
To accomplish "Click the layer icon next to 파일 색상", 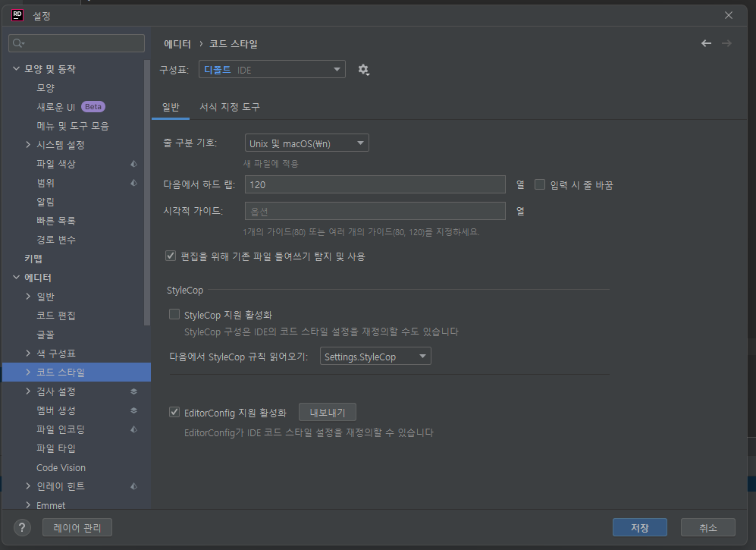I will pyautogui.click(x=134, y=164).
